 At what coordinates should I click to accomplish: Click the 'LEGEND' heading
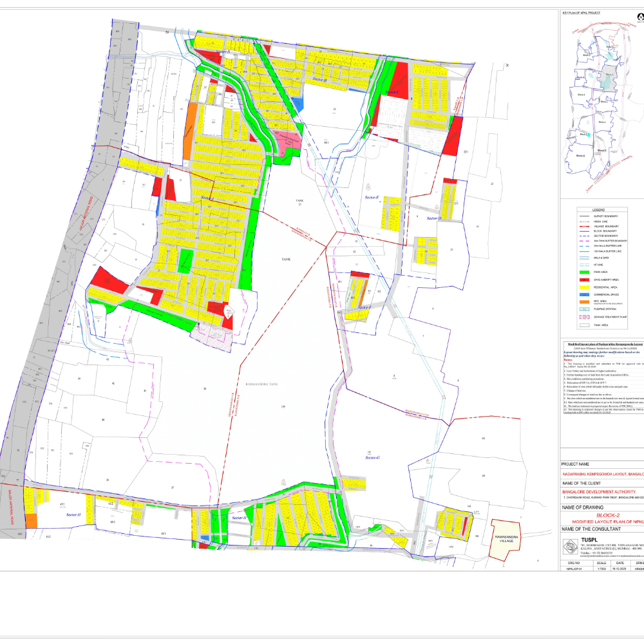[598, 210]
